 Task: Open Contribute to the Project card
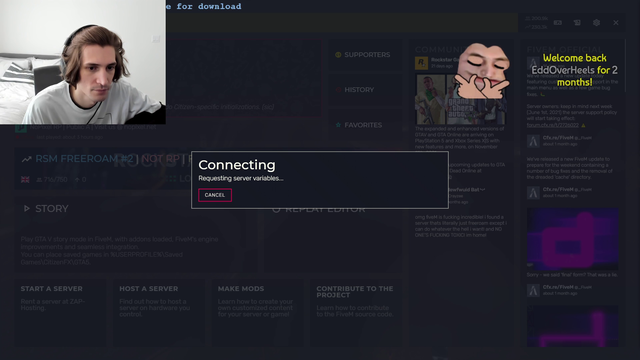(x=356, y=312)
